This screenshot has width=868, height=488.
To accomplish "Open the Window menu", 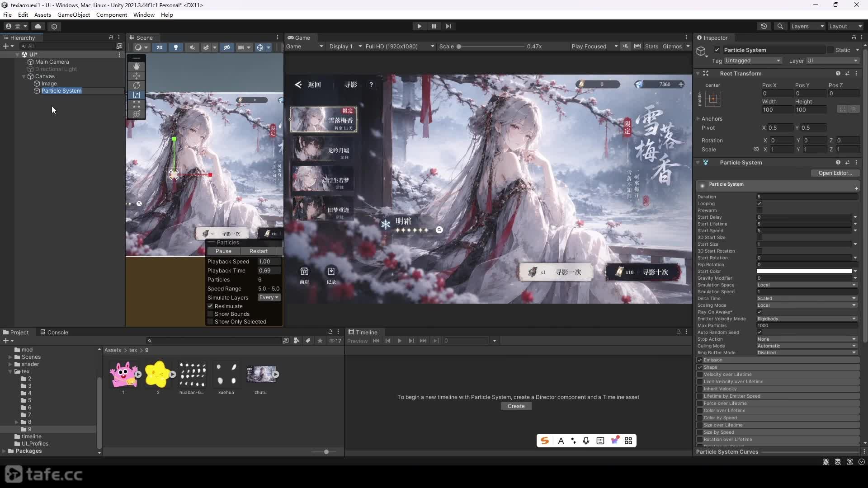I will pos(144,14).
